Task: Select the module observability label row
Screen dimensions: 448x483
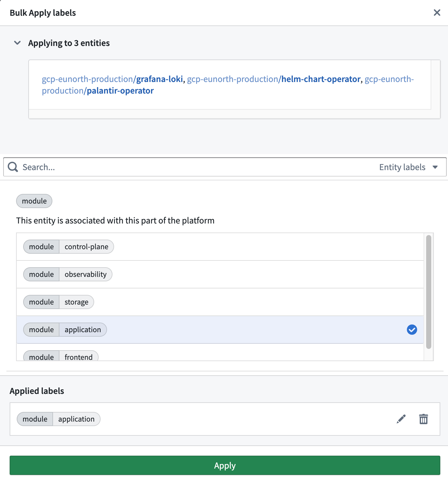Action: coord(220,274)
